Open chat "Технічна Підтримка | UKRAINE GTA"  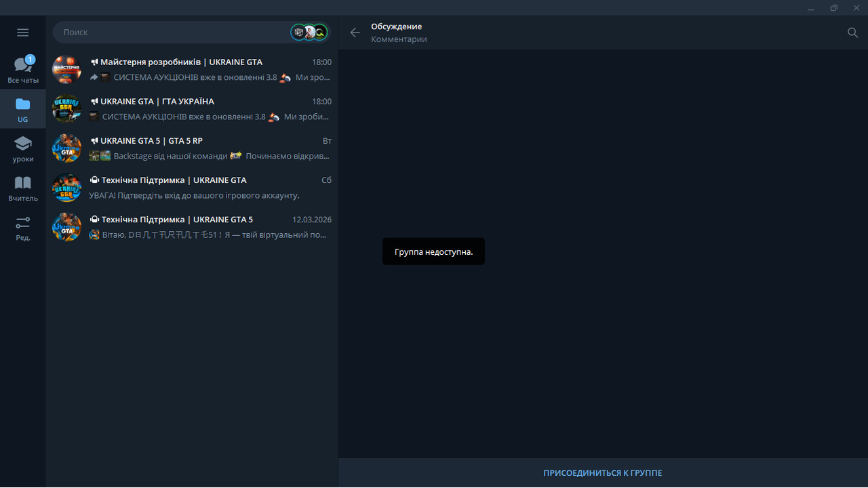pos(192,188)
